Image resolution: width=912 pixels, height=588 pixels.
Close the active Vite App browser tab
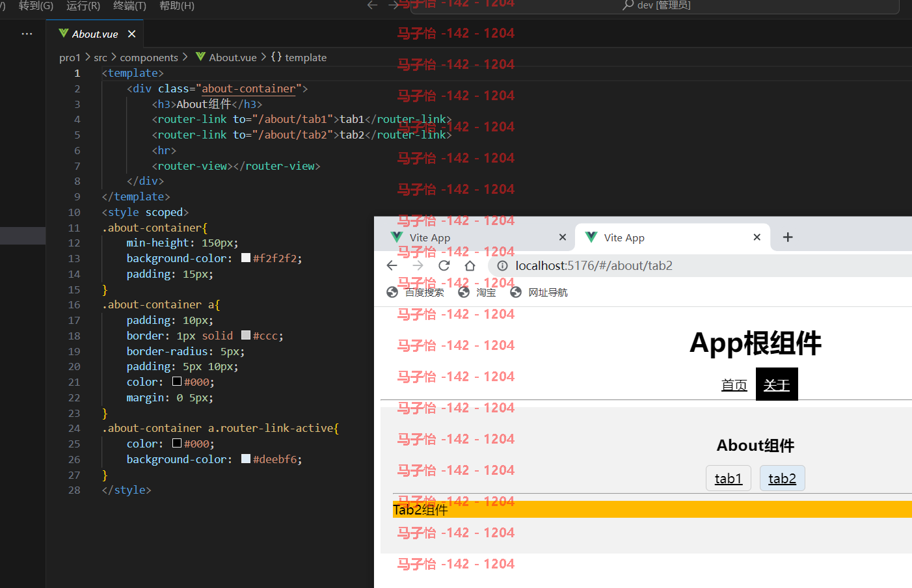(x=757, y=237)
